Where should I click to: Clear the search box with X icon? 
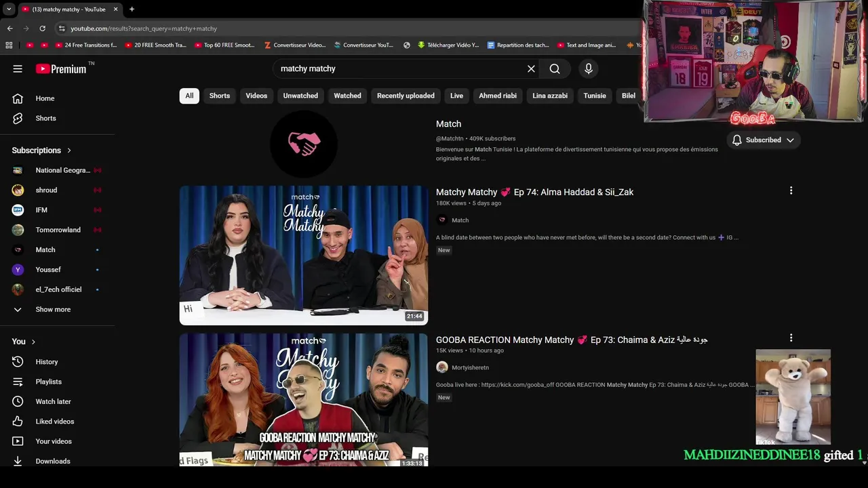(x=531, y=68)
